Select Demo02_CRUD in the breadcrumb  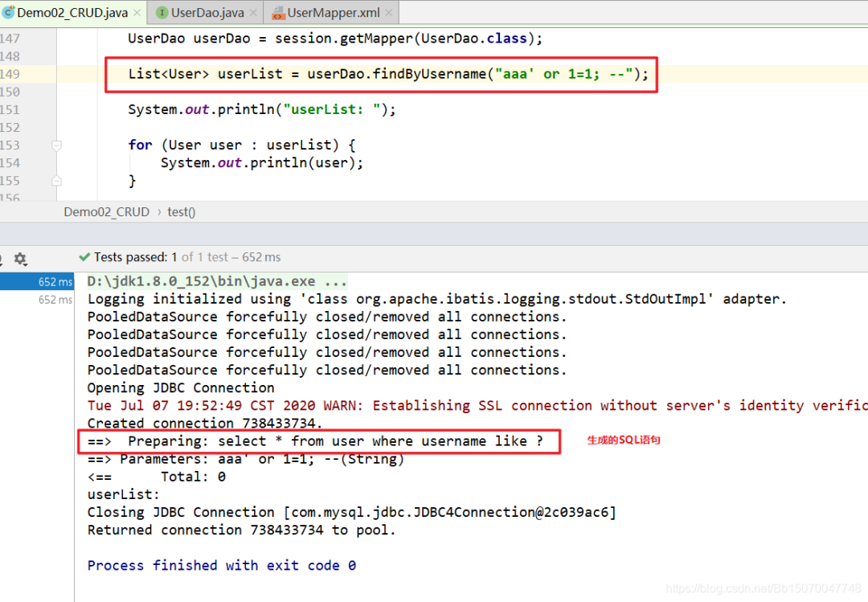point(106,212)
